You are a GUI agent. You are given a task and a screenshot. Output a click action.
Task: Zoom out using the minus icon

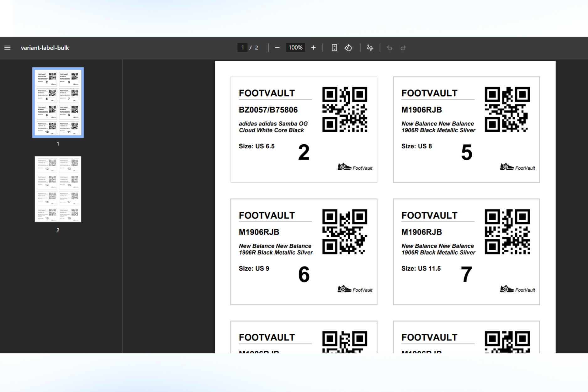click(x=277, y=48)
